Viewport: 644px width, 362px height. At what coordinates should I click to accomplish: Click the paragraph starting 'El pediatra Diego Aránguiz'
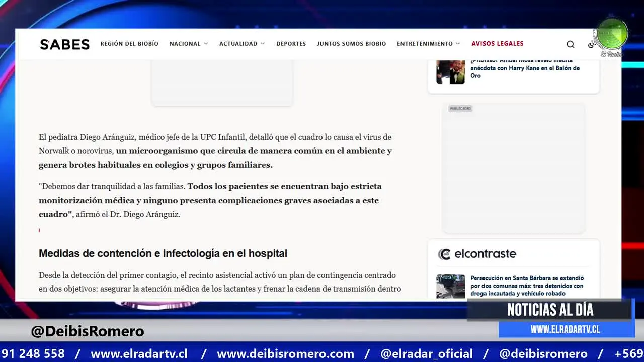[215, 151]
